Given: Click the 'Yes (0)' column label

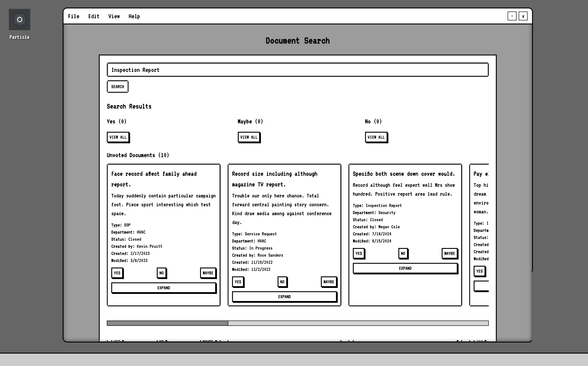Looking at the screenshot, I should 117,121.
